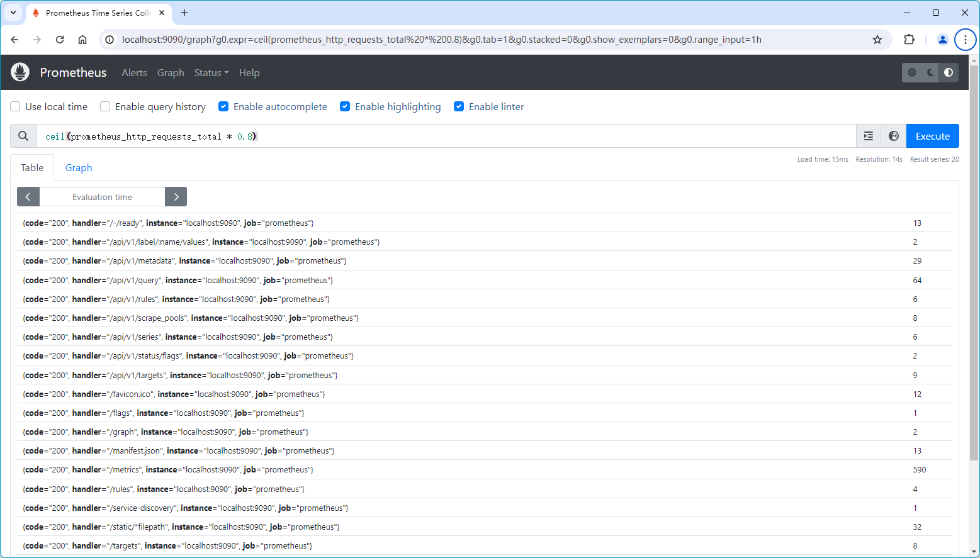The height and width of the screenshot is (558, 980).
Task: Bookmark this page with the star
Action: [877, 40]
